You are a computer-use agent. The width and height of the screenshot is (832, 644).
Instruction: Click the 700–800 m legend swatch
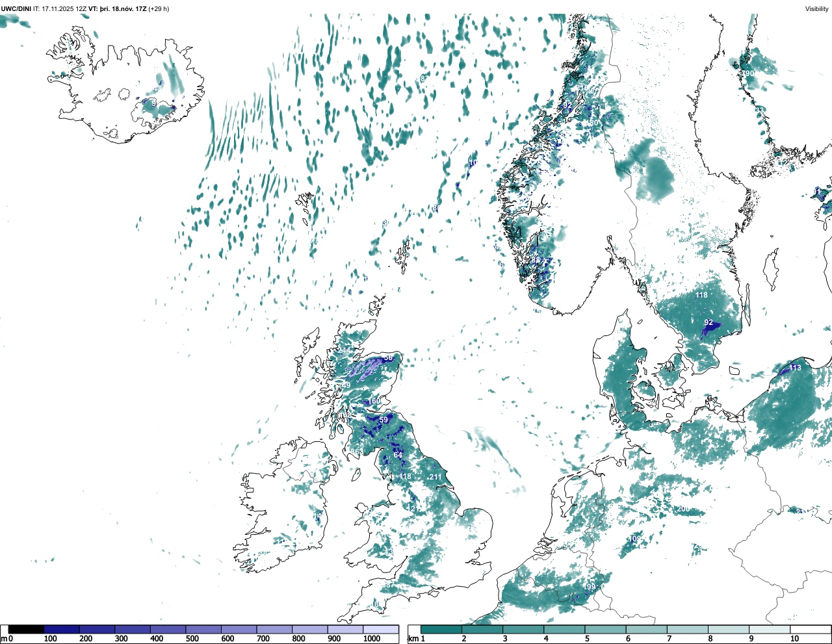274,630
